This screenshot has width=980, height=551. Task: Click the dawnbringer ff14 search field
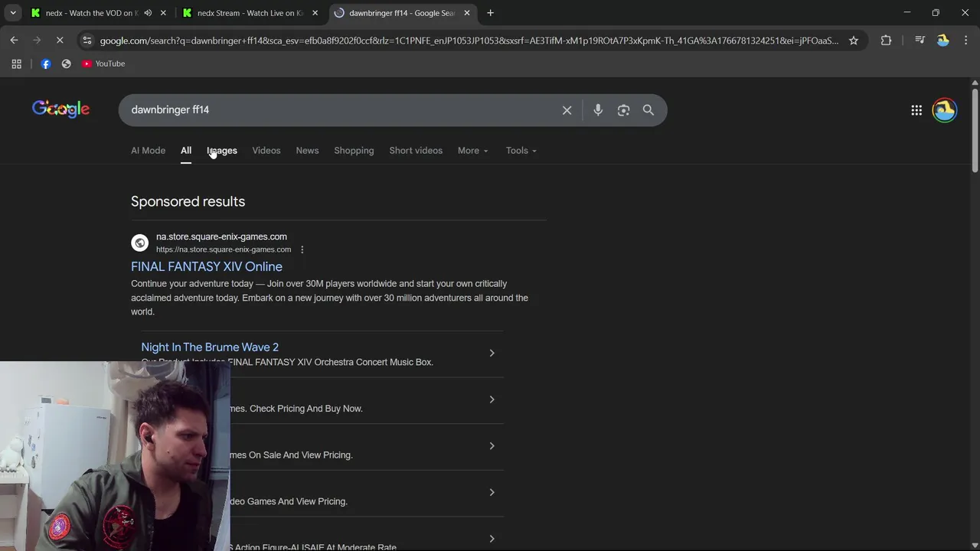click(337, 110)
